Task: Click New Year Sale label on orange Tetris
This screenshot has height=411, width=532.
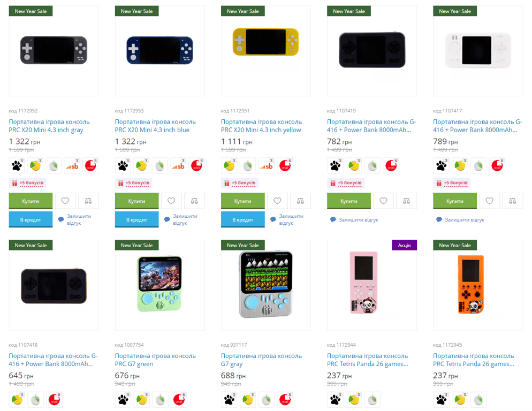Action: [454, 245]
